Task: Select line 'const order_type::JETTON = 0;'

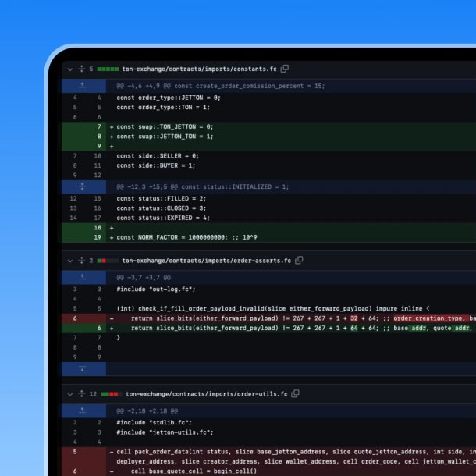Action: click(169, 98)
